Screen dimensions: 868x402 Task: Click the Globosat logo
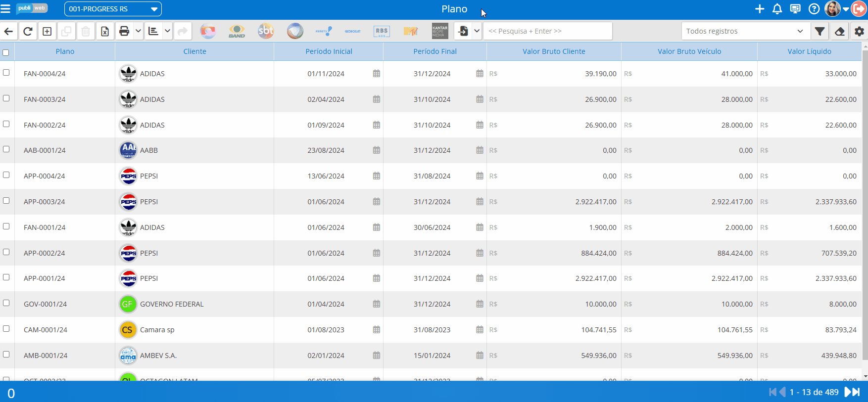[353, 31]
